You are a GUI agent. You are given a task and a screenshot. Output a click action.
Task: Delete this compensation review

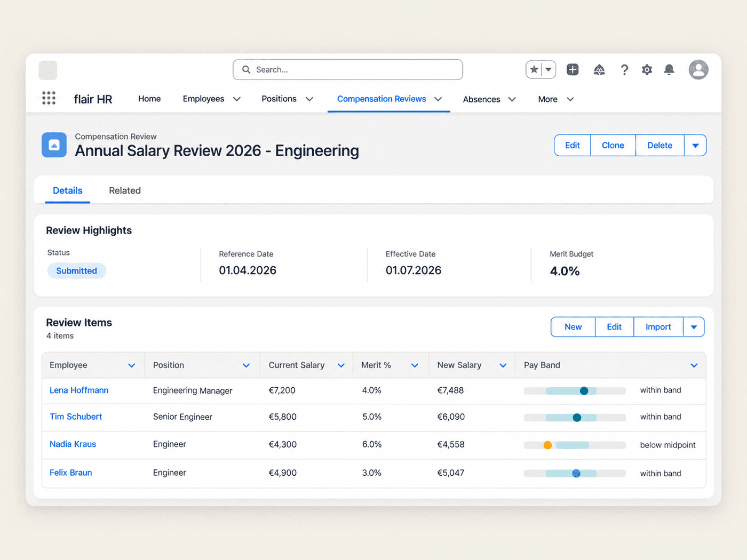[660, 145]
